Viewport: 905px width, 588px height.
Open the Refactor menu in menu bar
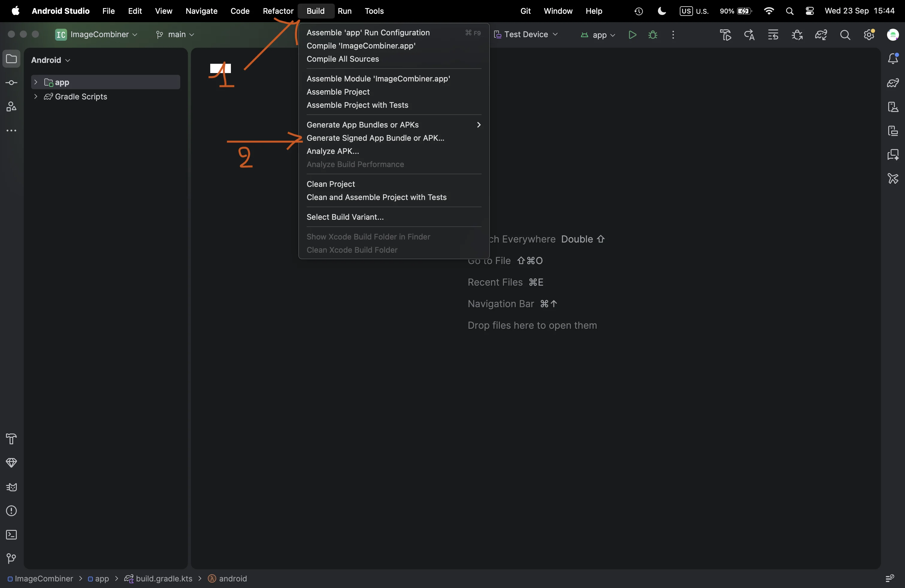point(278,11)
